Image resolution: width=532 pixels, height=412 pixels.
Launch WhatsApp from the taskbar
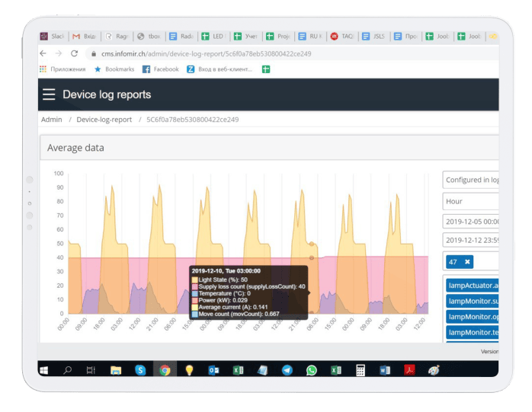click(311, 370)
